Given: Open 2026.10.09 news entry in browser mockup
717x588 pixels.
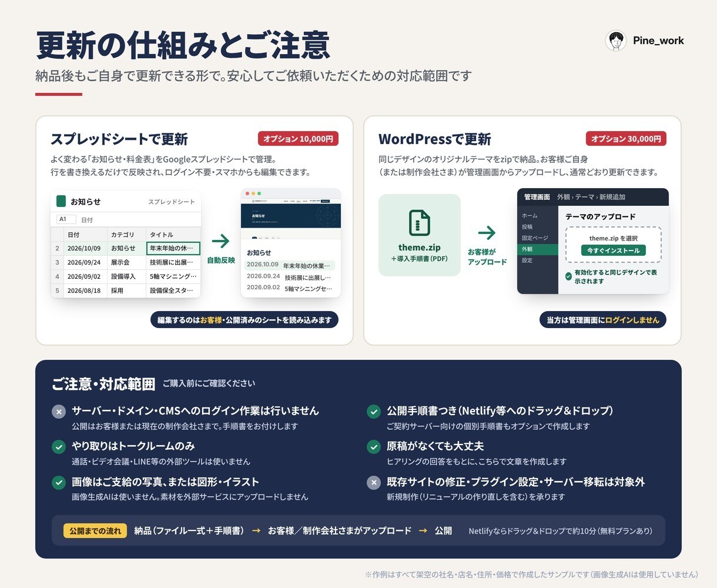Looking at the screenshot, I should (290, 265).
